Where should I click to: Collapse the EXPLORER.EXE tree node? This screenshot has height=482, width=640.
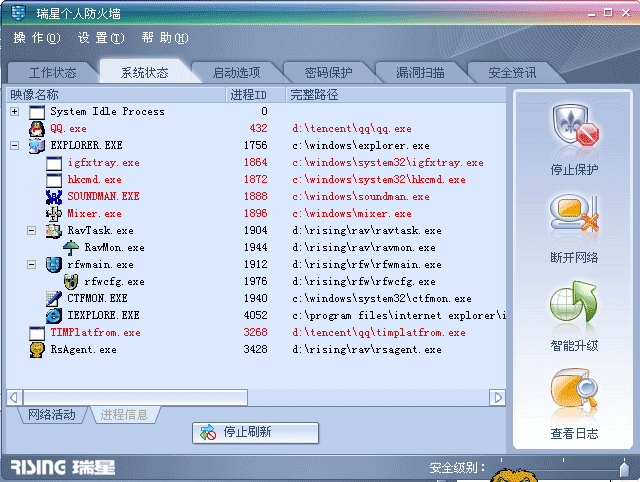coord(15,145)
